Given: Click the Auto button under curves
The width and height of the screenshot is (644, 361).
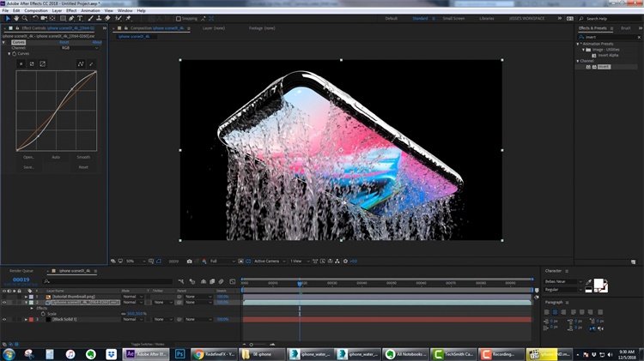Looking at the screenshot, I should click(56, 157).
